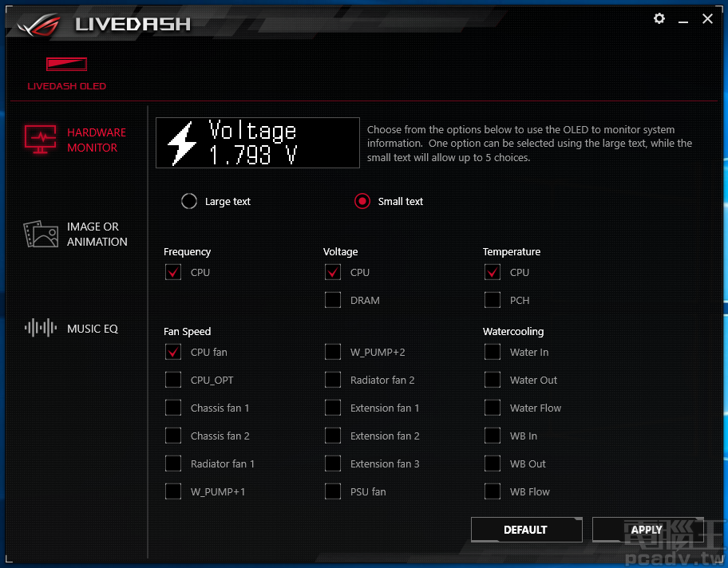Open the Image or Animation picture icon
The height and width of the screenshot is (568, 728).
pos(41,234)
